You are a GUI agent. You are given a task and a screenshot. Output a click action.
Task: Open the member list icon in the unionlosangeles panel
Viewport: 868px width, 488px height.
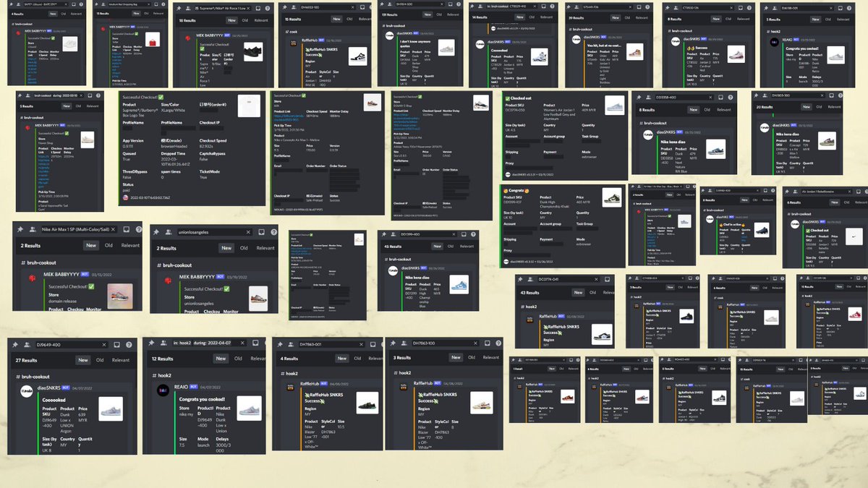click(169, 232)
